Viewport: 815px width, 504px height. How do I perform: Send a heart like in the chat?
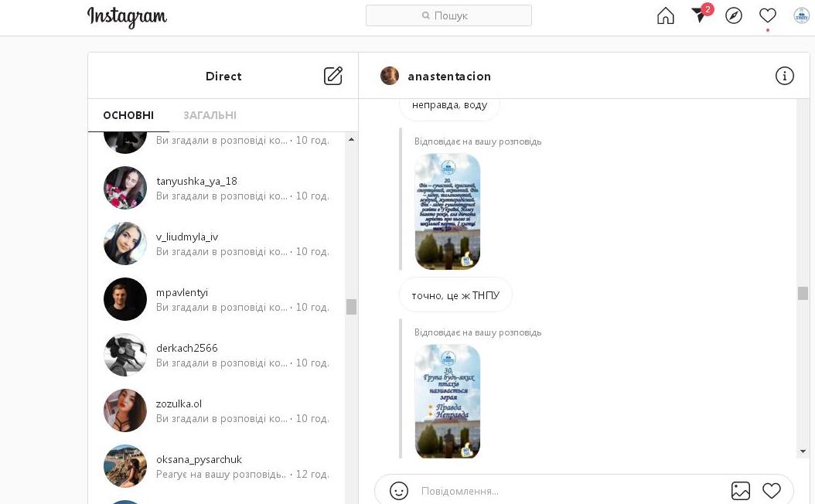[772, 491]
